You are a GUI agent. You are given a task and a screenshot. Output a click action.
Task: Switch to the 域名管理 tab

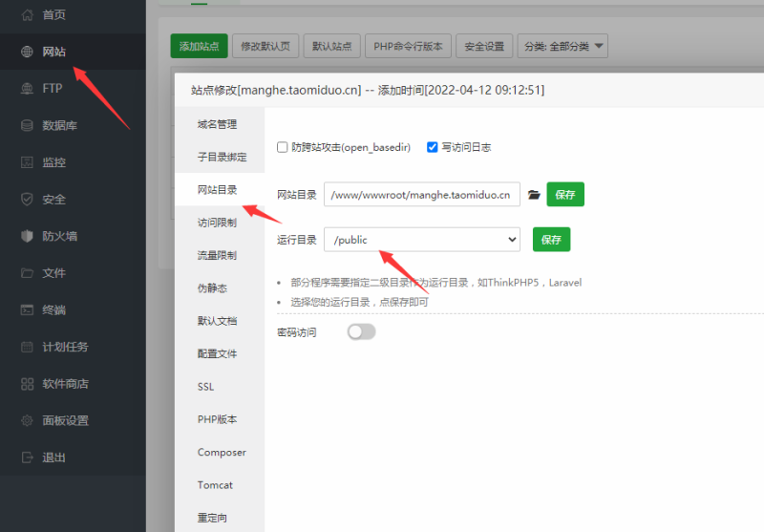(x=220, y=124)
